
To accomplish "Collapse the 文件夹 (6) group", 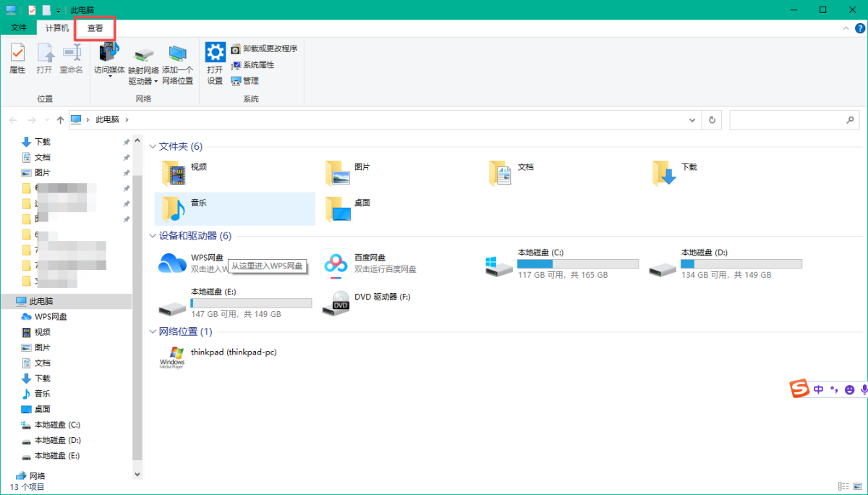I will [x=153, y=147].
